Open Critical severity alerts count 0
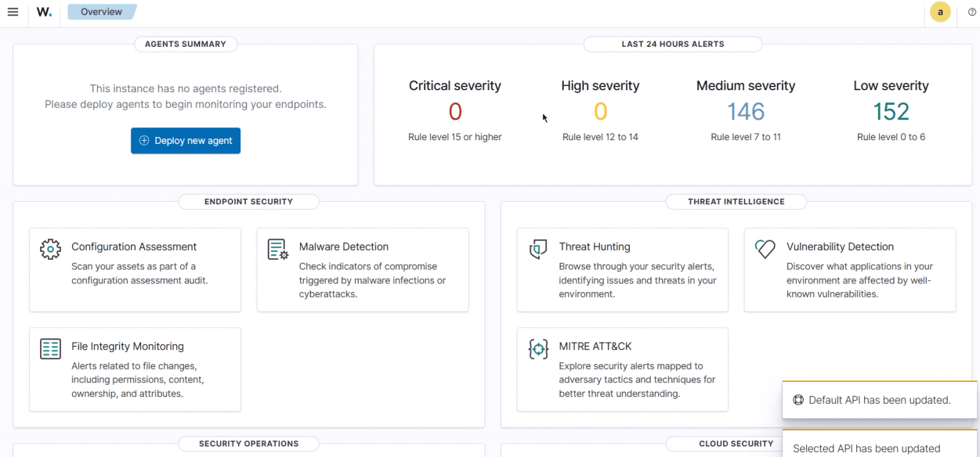 [455, 112]
